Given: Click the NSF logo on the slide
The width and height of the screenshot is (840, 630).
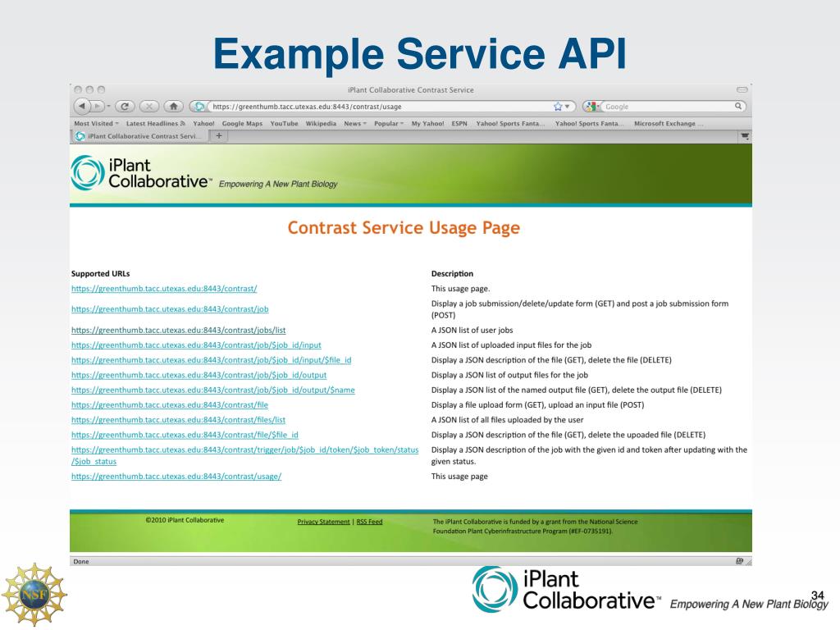Looking at the screenshot, I should [34, 594].
